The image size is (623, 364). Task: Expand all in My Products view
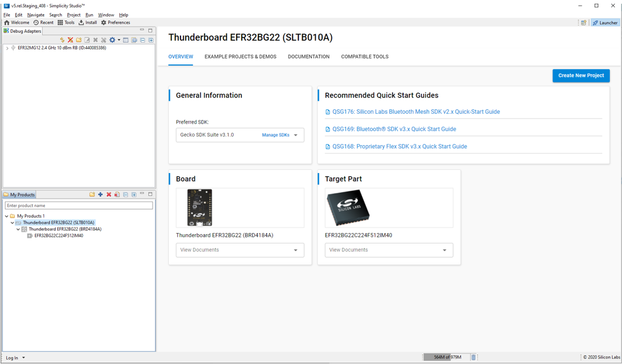(134, 195)
